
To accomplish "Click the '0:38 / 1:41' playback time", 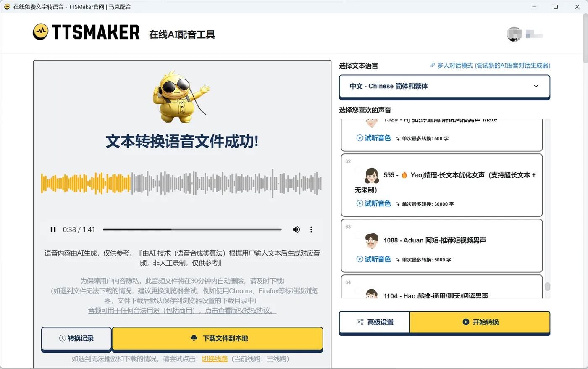I will pyautogui.click(x=79, y=229).
